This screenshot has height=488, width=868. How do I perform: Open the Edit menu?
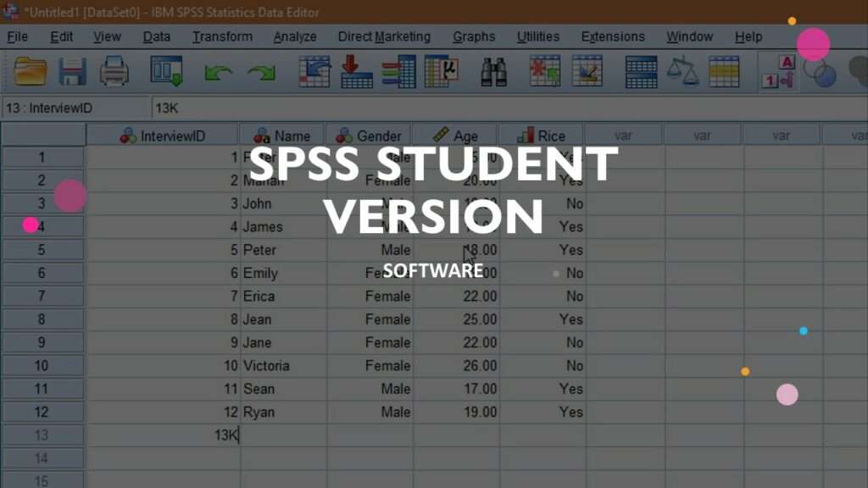click(61, 36)
